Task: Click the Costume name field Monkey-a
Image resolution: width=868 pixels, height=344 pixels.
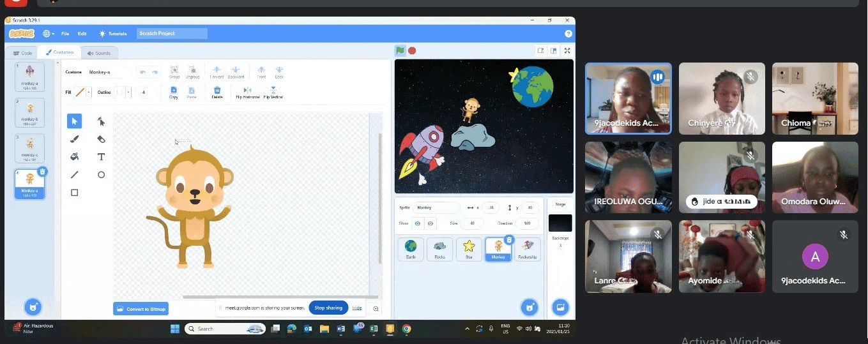Action: click(x=109, y=72)
